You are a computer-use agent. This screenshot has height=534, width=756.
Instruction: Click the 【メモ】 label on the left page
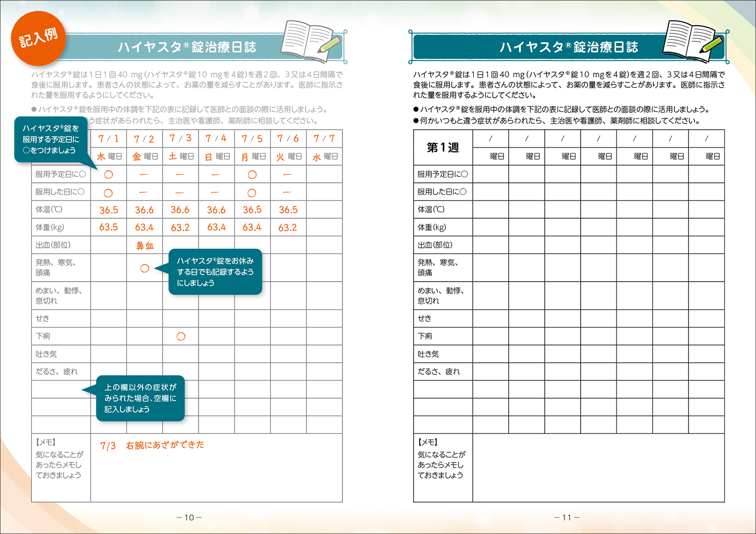click(45, 442)
